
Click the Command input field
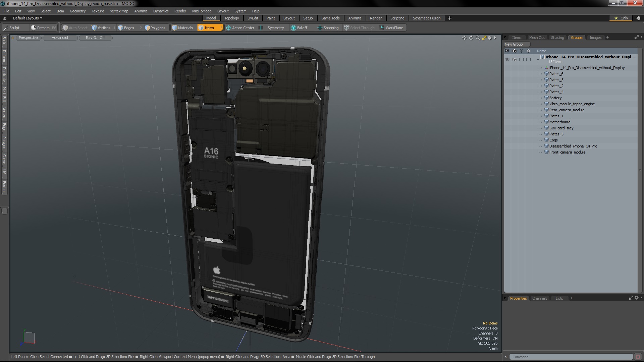571,357
